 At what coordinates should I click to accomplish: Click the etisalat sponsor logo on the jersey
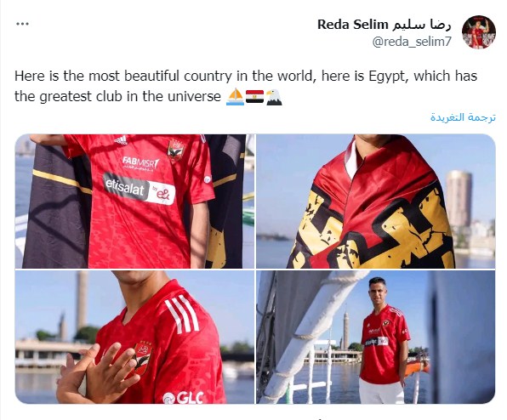pyautogui.click(x=140, y=189)
